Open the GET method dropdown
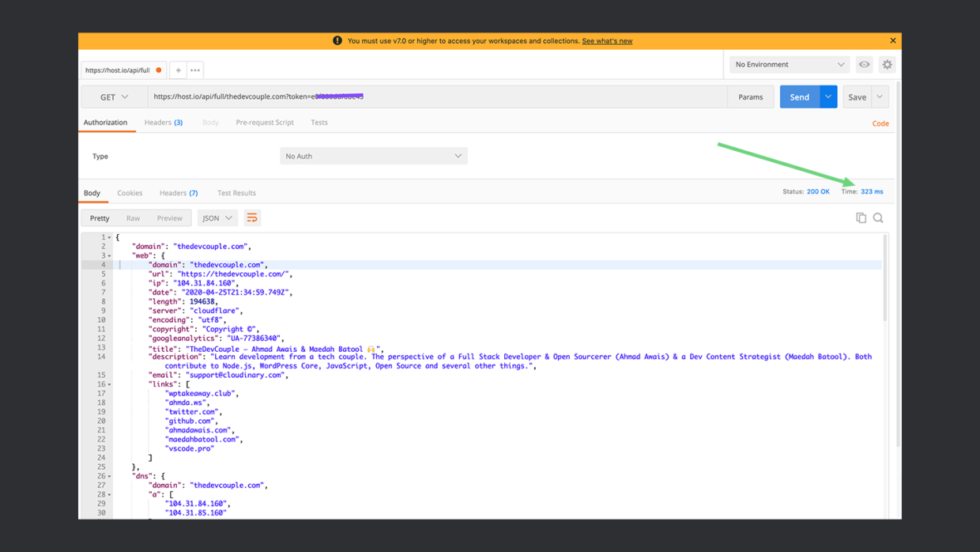 (114, 97)
